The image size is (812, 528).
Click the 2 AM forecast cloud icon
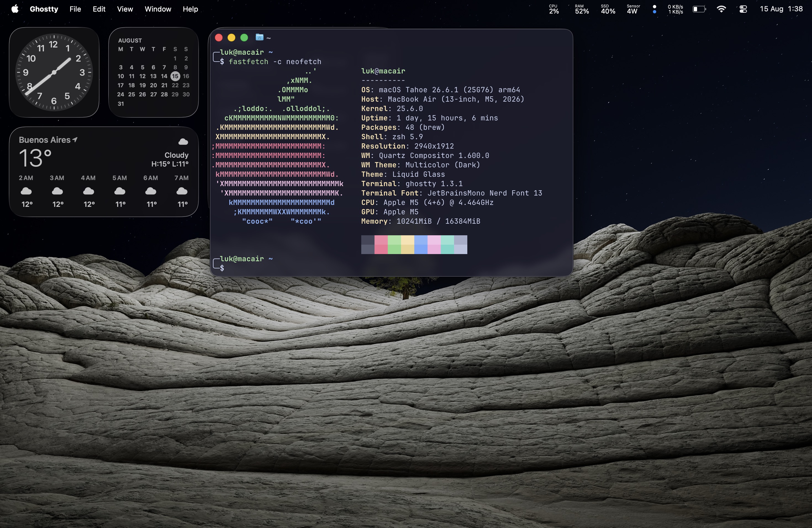tap(26, 191)
